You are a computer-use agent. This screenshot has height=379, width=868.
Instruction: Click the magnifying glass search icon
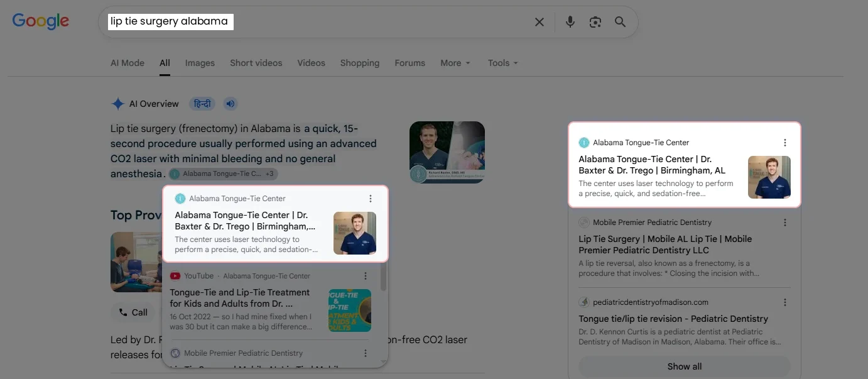click(621, 22)
